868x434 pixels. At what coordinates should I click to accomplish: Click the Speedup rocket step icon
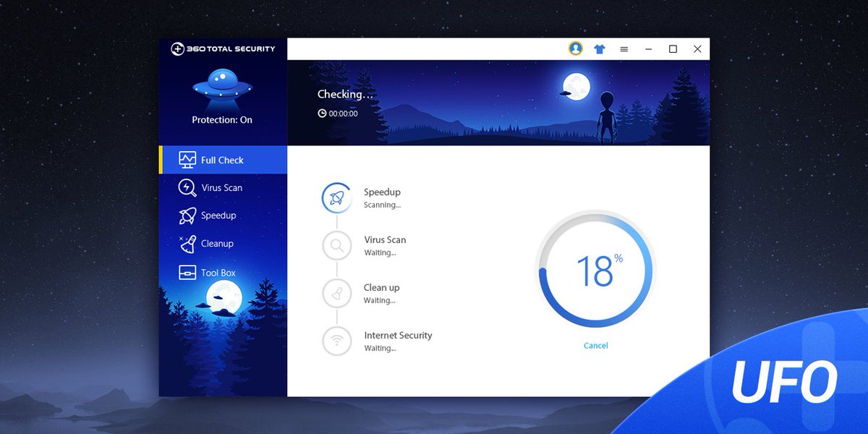tap(337, 197)
